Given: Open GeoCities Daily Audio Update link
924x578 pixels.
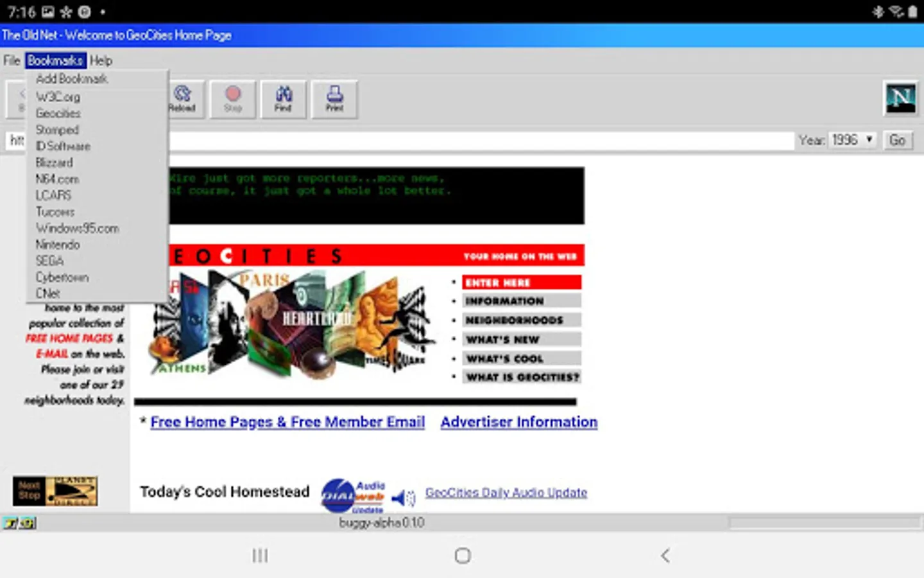Looking at the screenshot, I should [506, 493].
